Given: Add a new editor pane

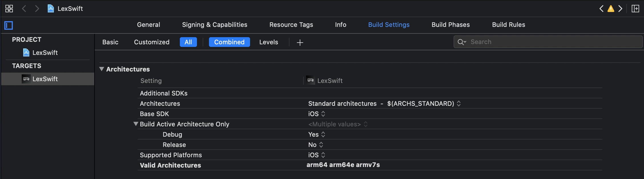Looking at the screenshot, I should (635, 9).
